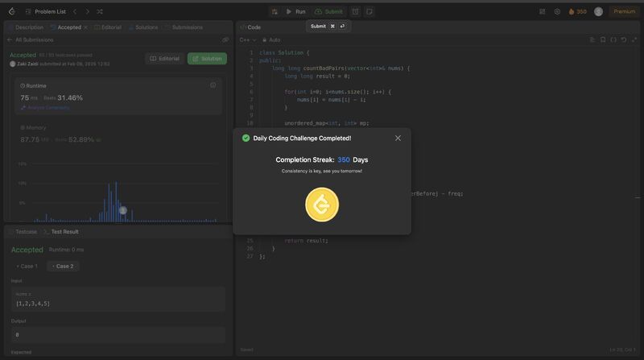This screenshot has height=360, width=644.
Task: Open the sticky notes icon
Action: (369, 11)
